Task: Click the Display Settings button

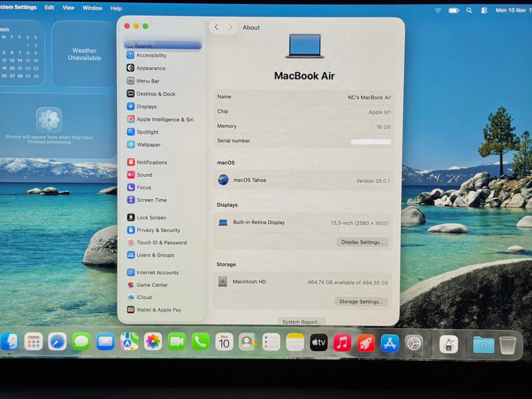Action: (362, 242)
